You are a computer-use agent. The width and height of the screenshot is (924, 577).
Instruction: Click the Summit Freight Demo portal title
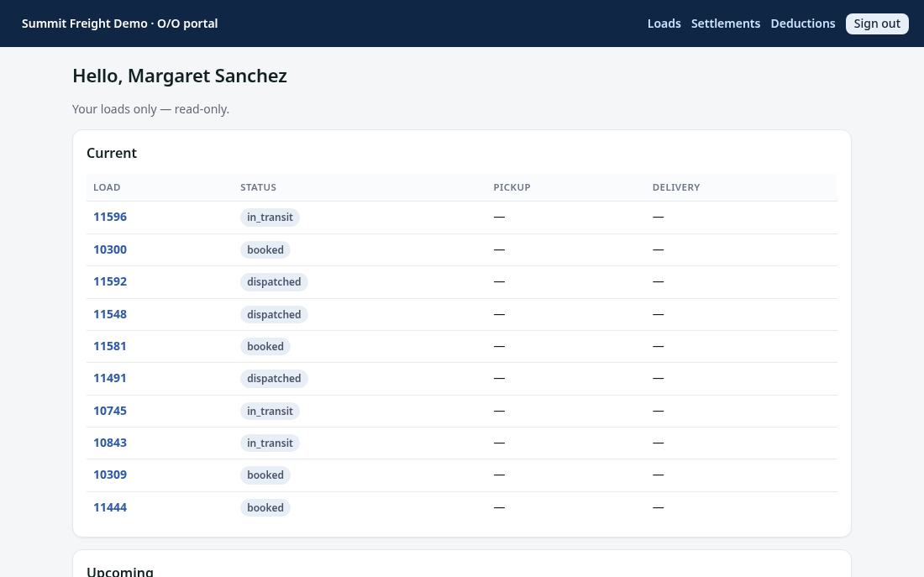119,24
